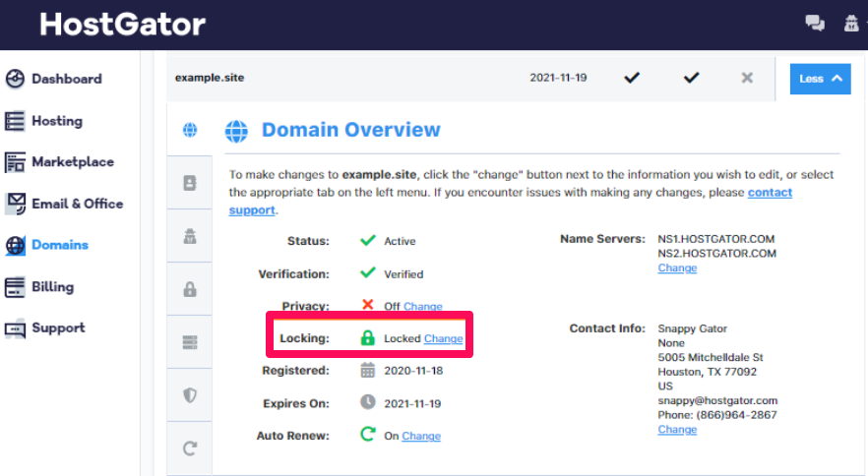Open the privacy protection tab icon
The image size is (868, 476).
pos(190,236)
